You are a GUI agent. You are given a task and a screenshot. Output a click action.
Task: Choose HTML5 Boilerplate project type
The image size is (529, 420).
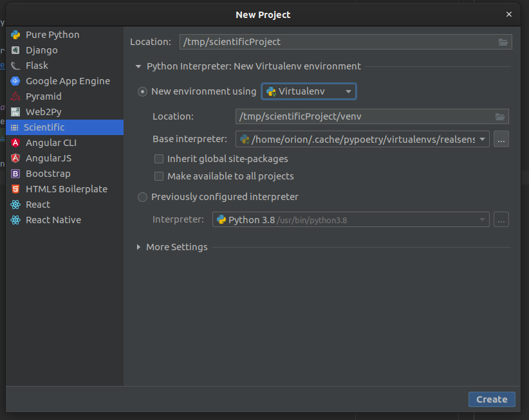point(66,189)
